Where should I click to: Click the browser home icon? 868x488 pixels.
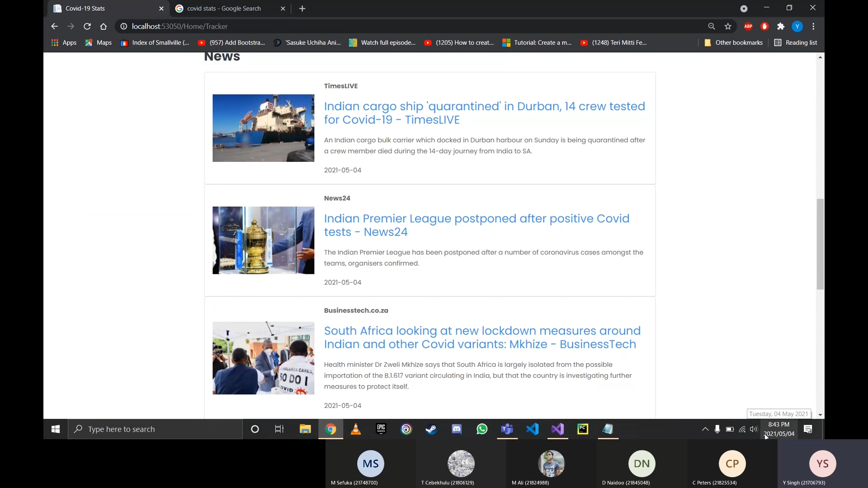point(104,26)
